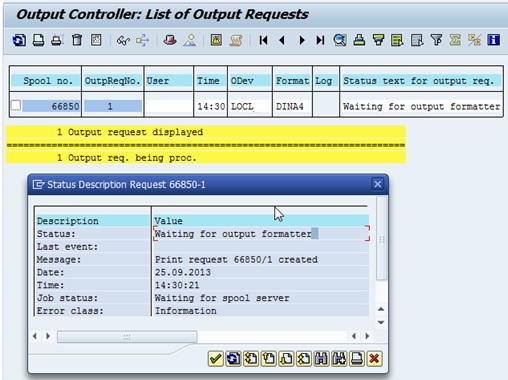Select the OutpReqNo. cell with value 1
508x380 pixels.
[x=113, y=107]
